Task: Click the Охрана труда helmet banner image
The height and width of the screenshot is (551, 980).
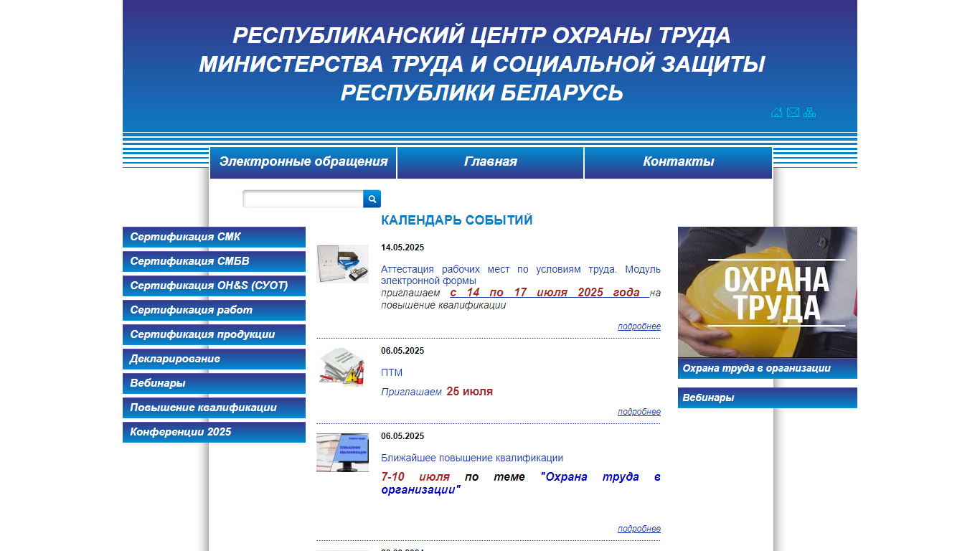Action: pyautogui.click(x=768, y=292)
